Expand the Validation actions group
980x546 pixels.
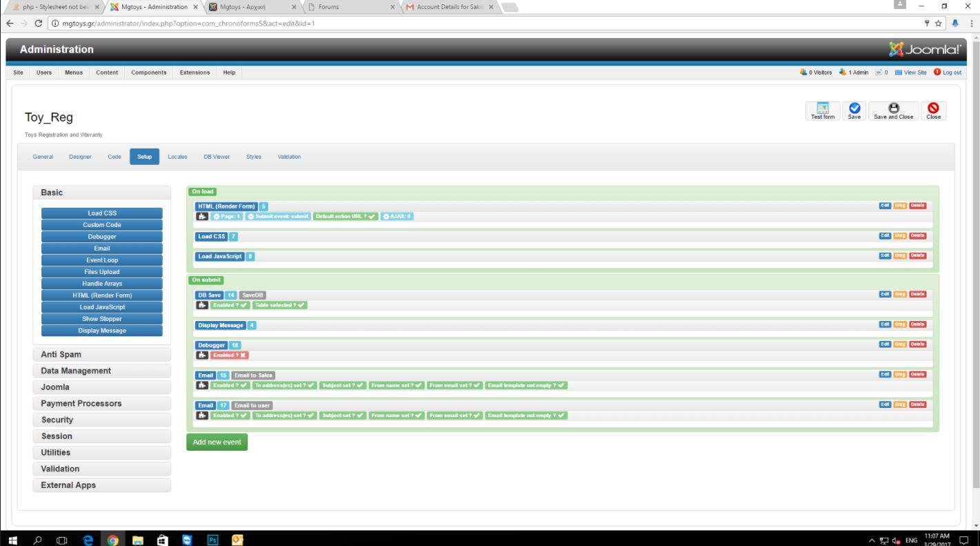pyautogui.click(x=101, y=469)
